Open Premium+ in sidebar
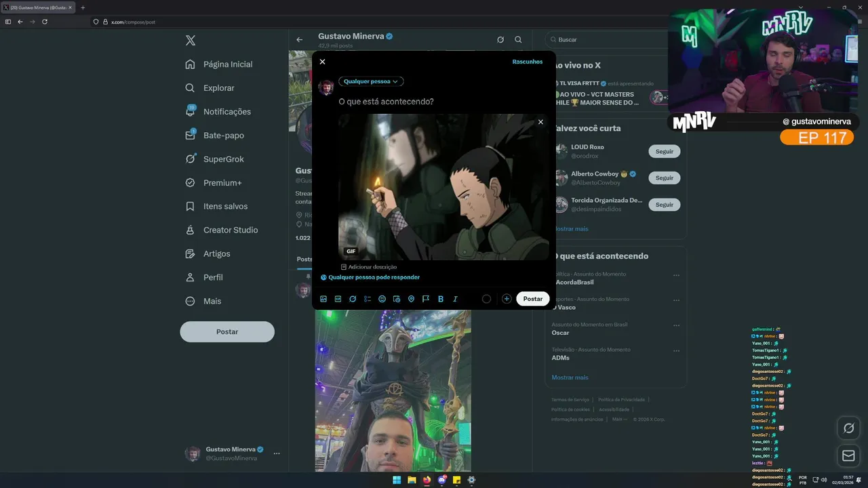The image size is (868, 488). pos(214,183)
